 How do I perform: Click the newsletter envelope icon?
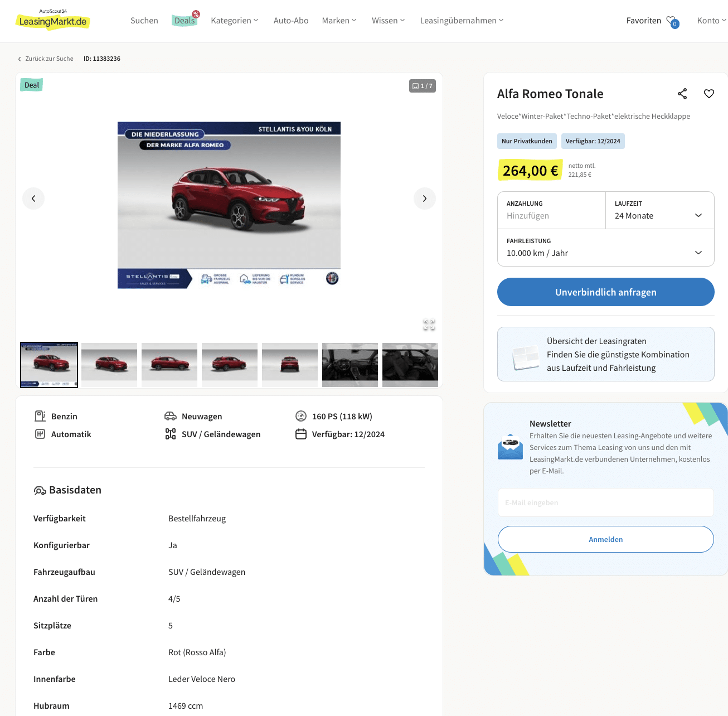[510, 447]
